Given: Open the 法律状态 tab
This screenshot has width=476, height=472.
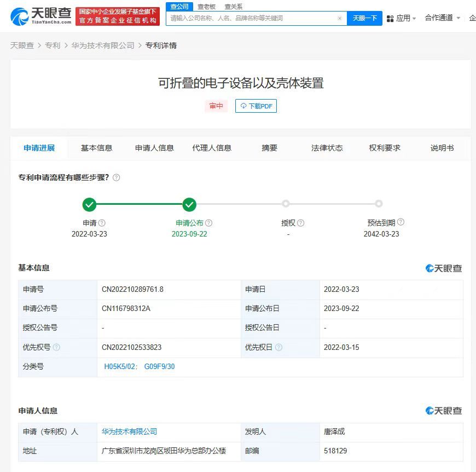Looking at the screenshot, I should click(326, 147).
